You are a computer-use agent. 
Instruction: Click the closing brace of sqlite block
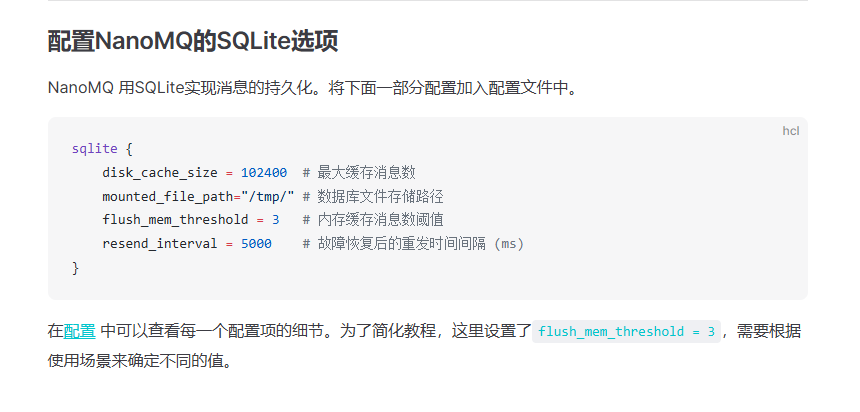point(76,268)
